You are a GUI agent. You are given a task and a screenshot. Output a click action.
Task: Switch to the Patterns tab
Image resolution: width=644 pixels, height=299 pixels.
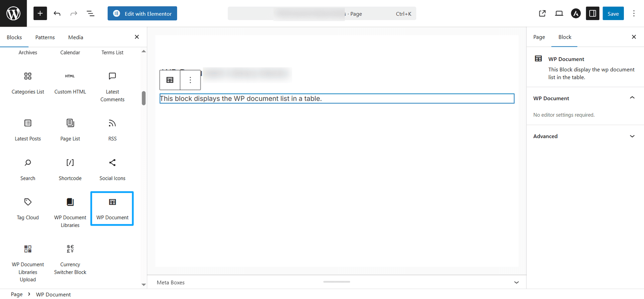click(45, 37)
